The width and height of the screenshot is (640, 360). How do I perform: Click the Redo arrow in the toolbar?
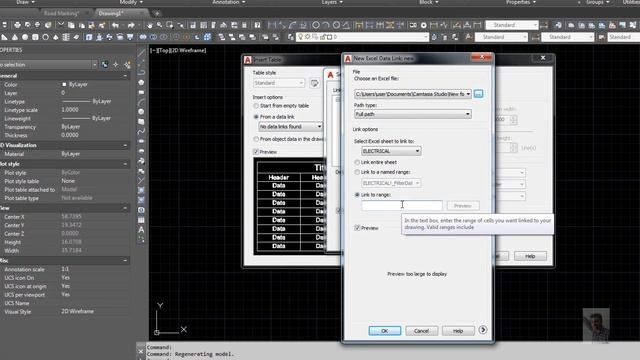coord(131,25)
